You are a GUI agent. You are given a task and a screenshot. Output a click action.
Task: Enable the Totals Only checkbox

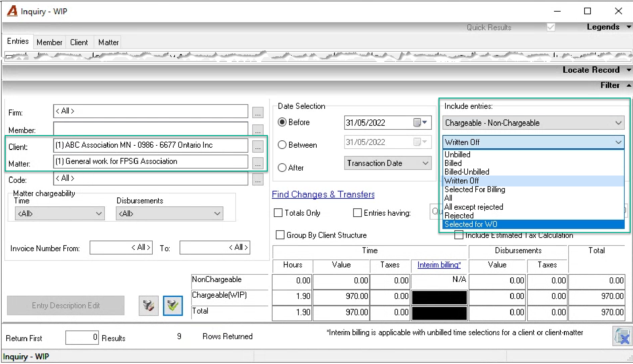point(278,213)
